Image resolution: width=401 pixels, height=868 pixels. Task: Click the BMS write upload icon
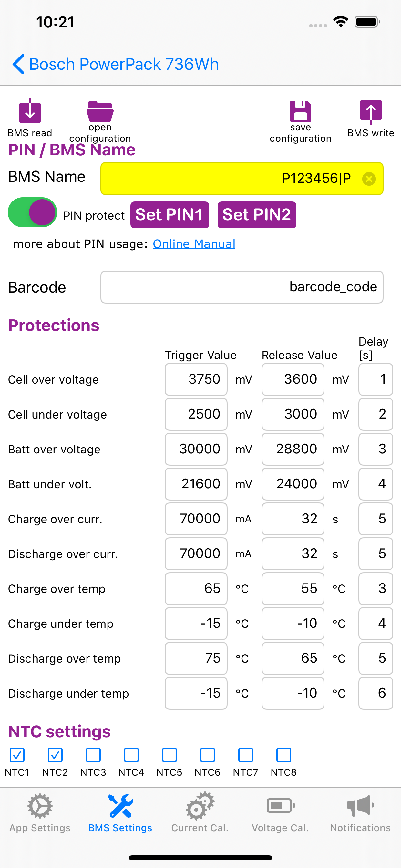tap(371, 111)
